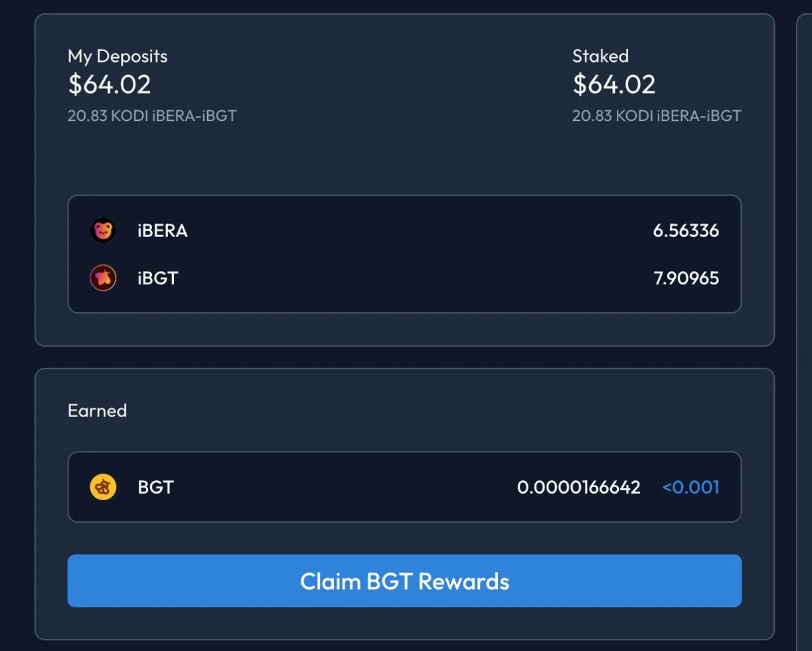Screen dimensions: 812x651
Task: Click the KODI iBERA-iBGT text under Staked
Action: coord(657,116)
